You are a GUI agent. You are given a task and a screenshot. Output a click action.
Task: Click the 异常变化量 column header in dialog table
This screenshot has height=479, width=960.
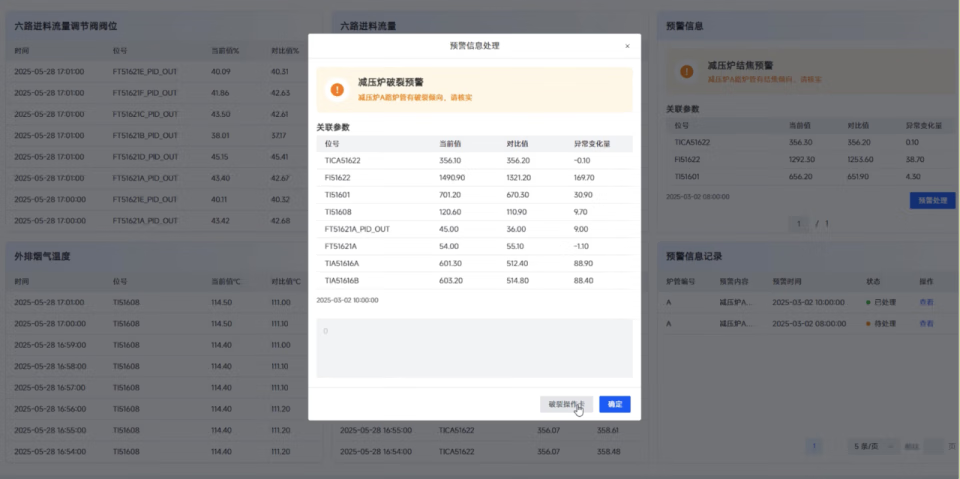click(592, 144)
